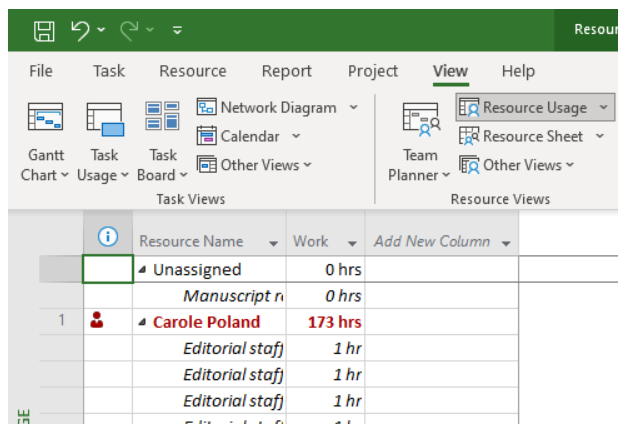
Task: Open Customize Quick Access Toolbar menu
Action: 177,30
